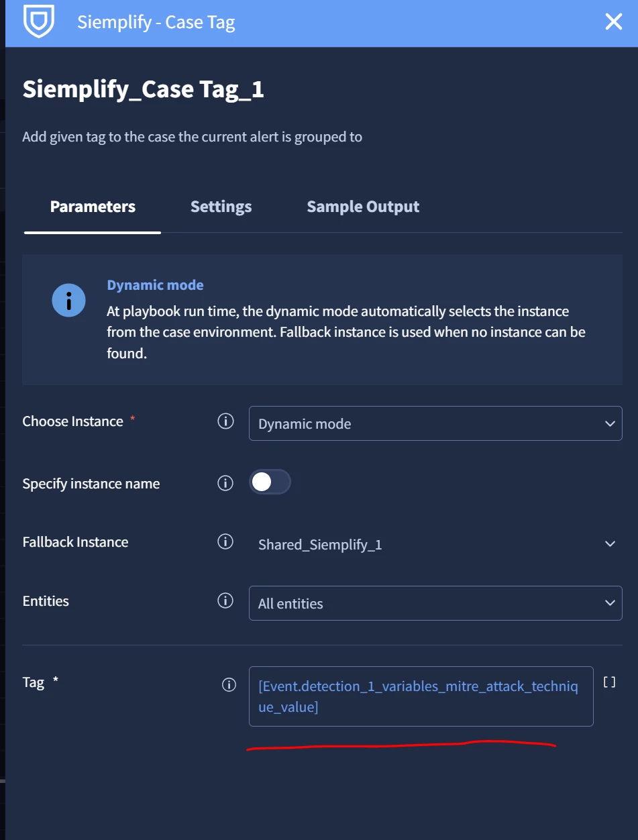Image resolution: width=638 pixels, height=840 pixels.
Task: Close the Siemplify Case Tag panel
Action: point(614,22)
